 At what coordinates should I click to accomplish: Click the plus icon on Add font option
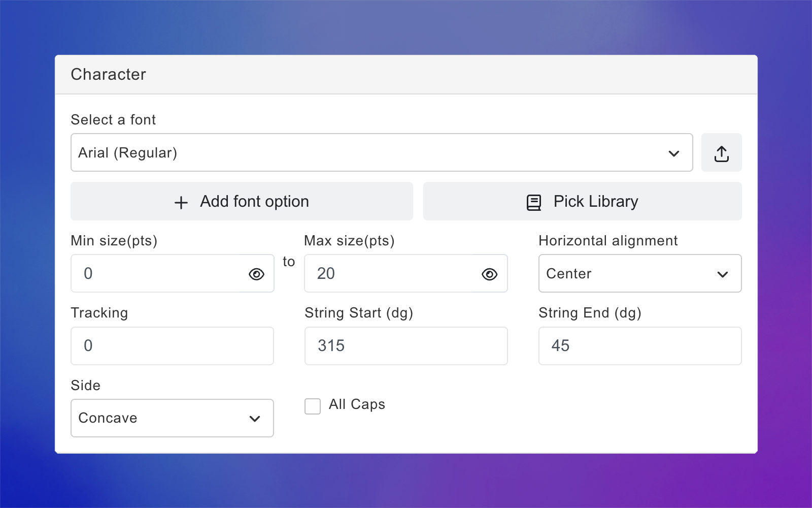tap(181, 203)
